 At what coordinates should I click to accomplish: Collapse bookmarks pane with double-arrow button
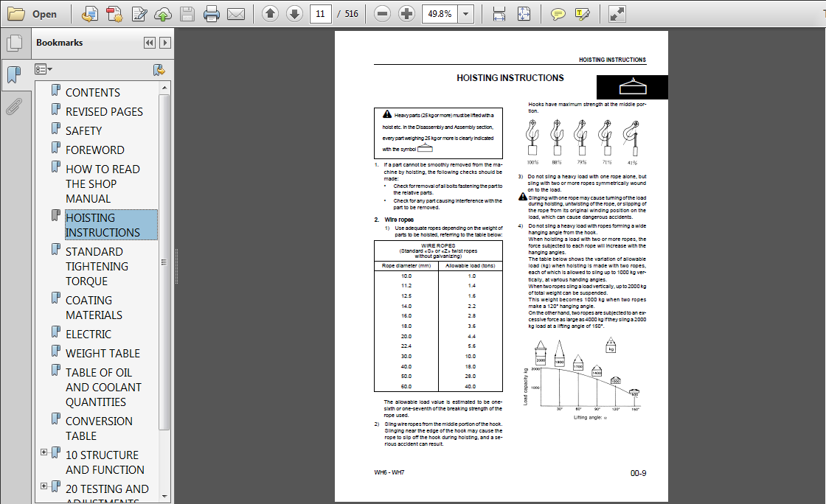click(150, 43)
